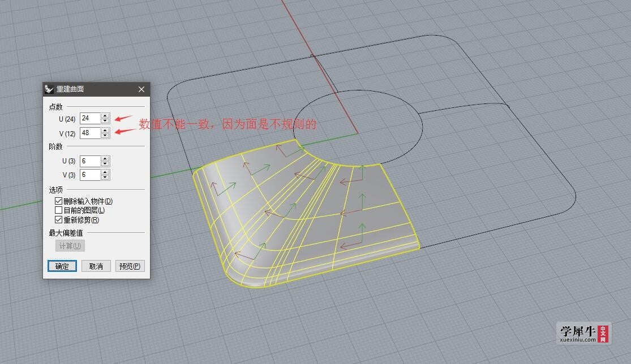The width and height of the screenshot is (631, 364).
Task: Click the 点数 section label
Action: [56, 107]
